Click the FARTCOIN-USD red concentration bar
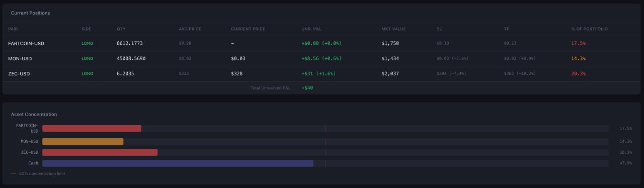 click(x=92, y=129)
